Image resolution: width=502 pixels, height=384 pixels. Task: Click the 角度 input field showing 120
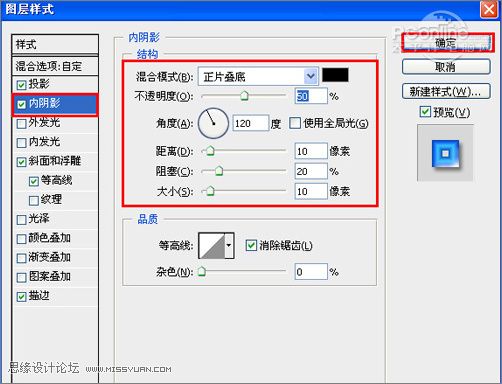point(250,123)
